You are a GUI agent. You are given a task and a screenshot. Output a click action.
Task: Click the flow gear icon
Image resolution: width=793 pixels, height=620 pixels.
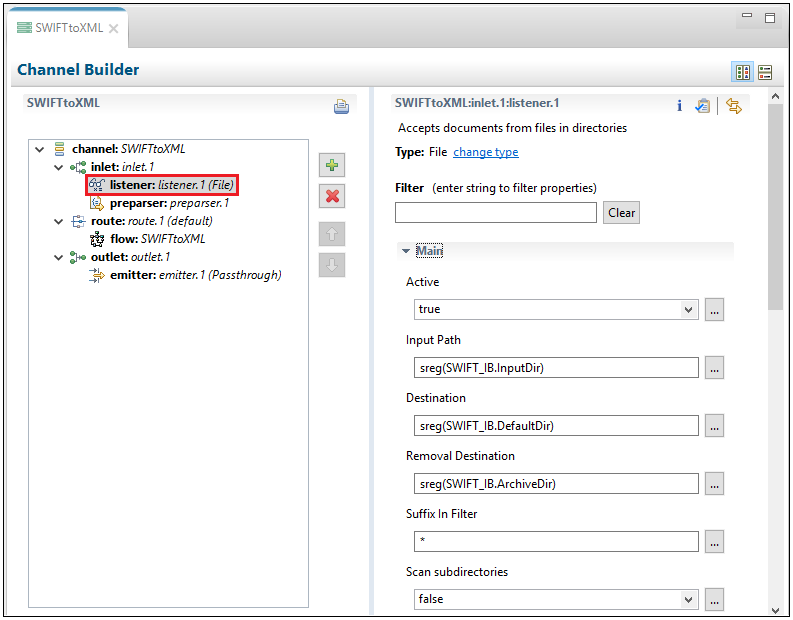tap(97, 239)
